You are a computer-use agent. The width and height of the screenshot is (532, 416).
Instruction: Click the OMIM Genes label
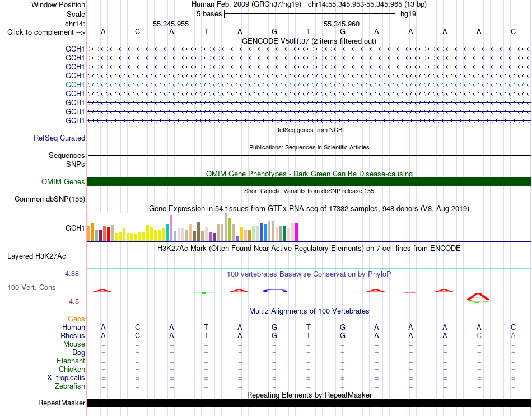point(63,181)
